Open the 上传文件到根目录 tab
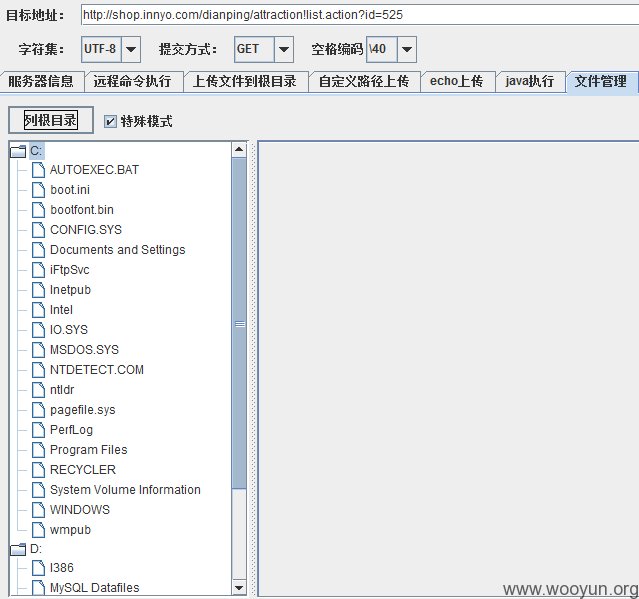The width and height of the screenshot is (639, 599). (x=245, y=81)
